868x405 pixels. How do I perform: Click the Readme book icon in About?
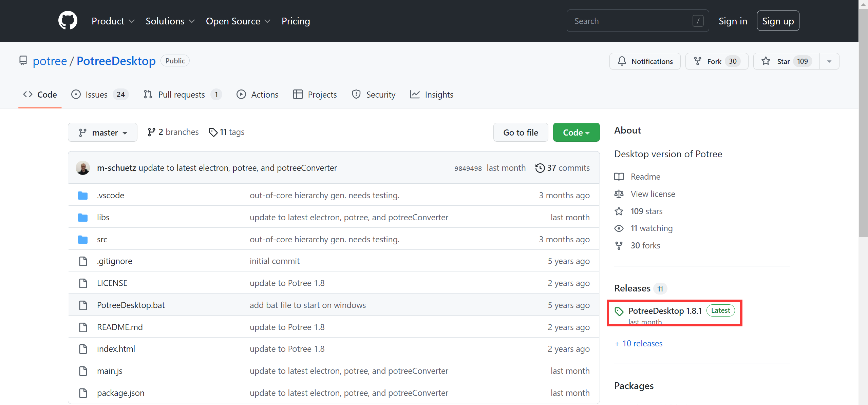[x=619, y=177]
